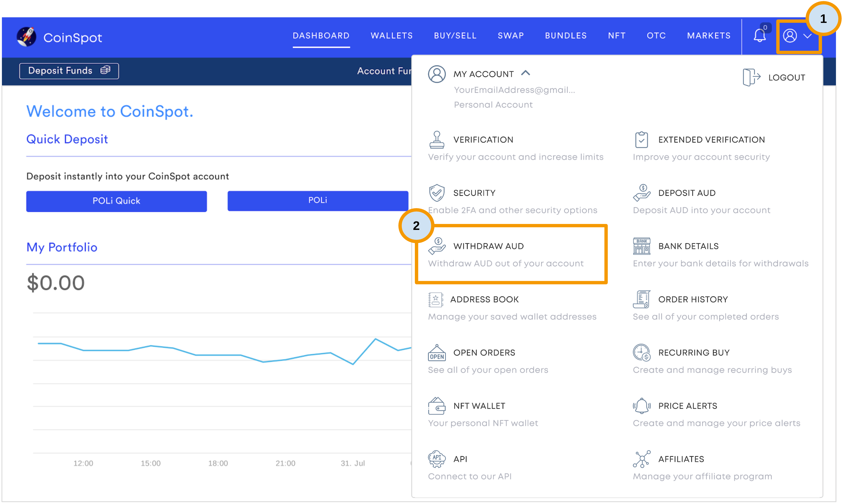Image resolution: width=843 pixels, height=504 pixels.
Task: Click the portfolio line chart area
Action: pos(221,380)
